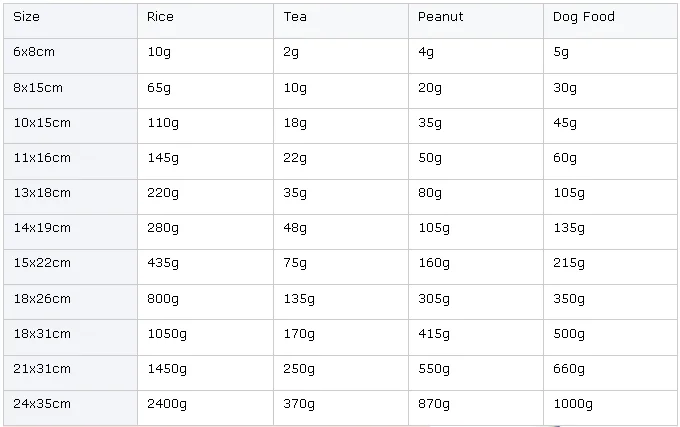Select the 18x31cm row label

pyautogui.click(x=42, y=333)
